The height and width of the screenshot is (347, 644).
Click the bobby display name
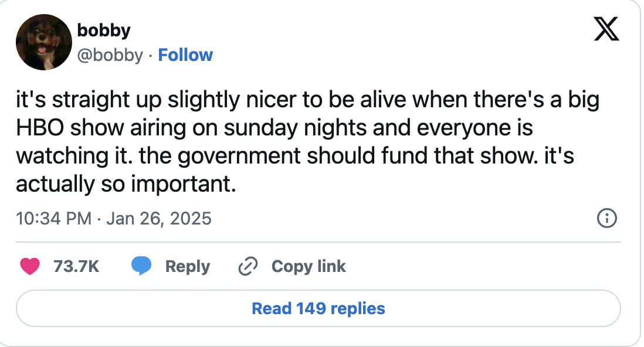pos(103,30)
